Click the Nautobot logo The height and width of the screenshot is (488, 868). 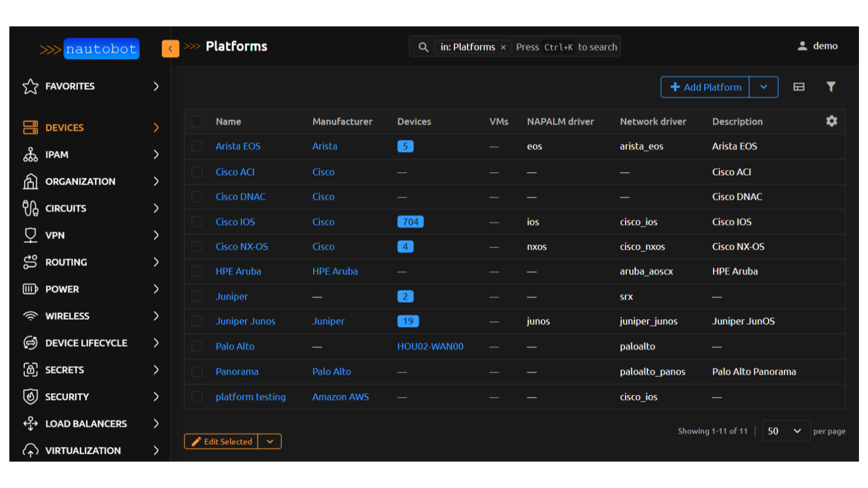[x=101, y=49]
